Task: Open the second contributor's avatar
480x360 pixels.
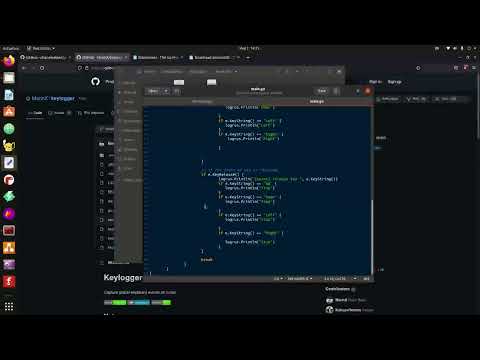Action: [329, 310]
